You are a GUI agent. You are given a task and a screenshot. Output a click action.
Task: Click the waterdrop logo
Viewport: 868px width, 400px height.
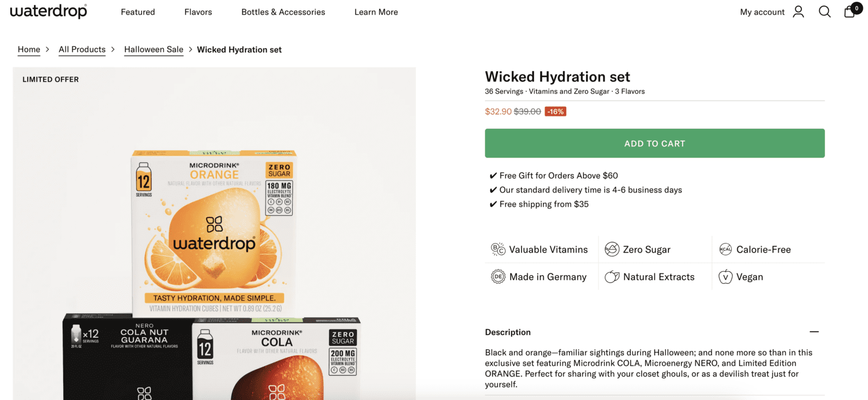(48, 11)
